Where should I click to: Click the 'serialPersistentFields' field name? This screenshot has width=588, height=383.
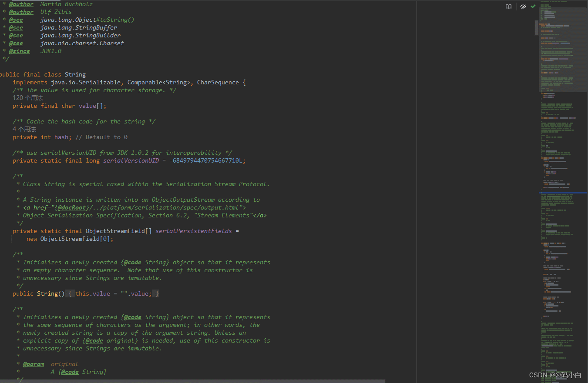pyautogui.click(x=194, y=231)
